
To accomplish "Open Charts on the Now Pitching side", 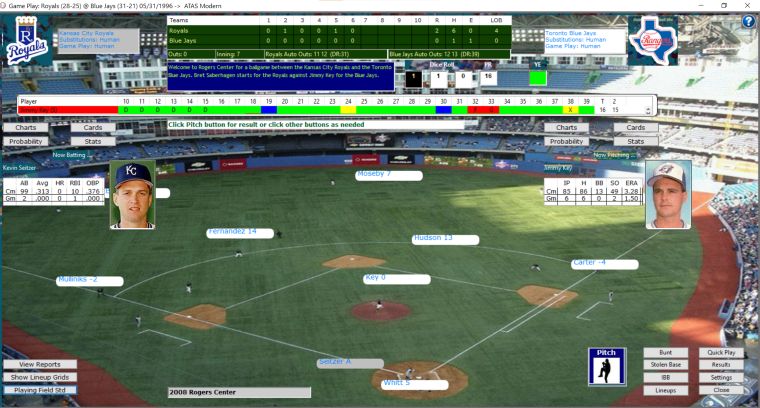I will tap(567, 127).
